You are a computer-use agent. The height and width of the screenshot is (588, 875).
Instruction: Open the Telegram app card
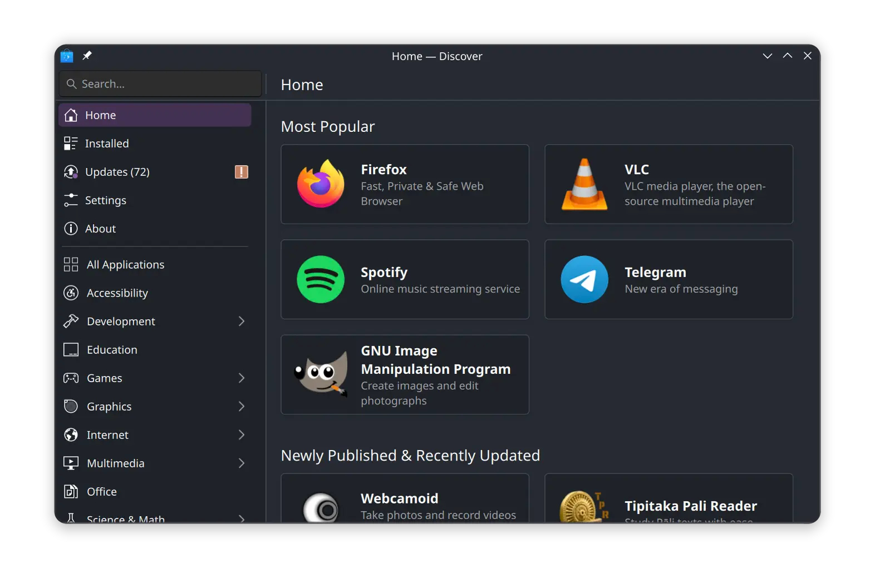[x=668, y=279]
